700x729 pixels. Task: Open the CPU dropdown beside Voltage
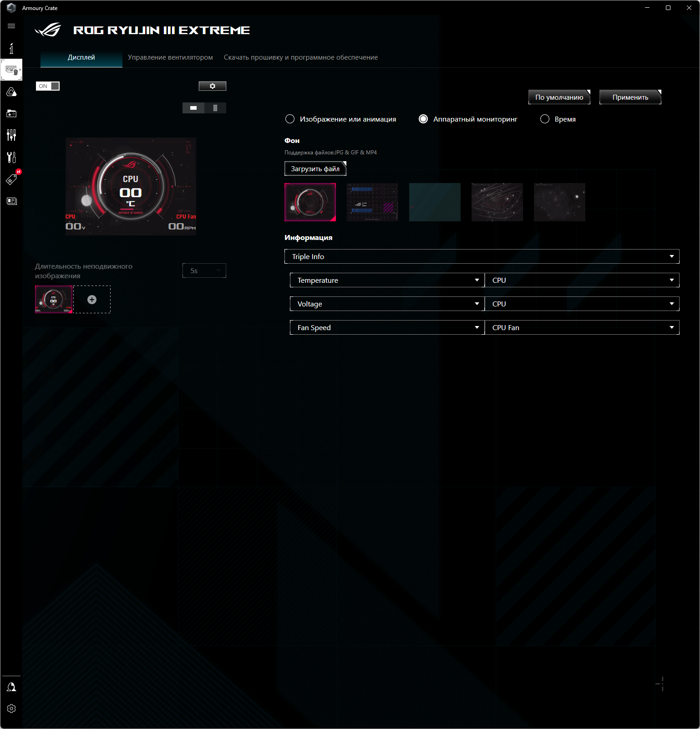[x=582, y=304]
